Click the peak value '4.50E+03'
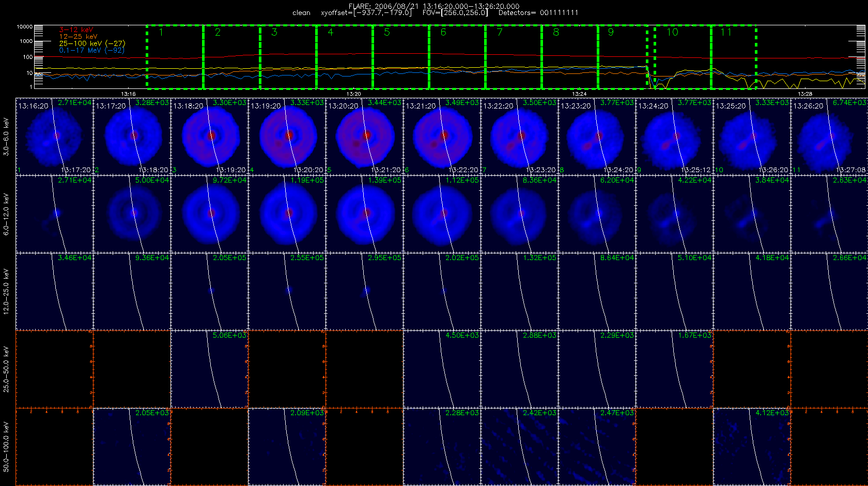 462,336
